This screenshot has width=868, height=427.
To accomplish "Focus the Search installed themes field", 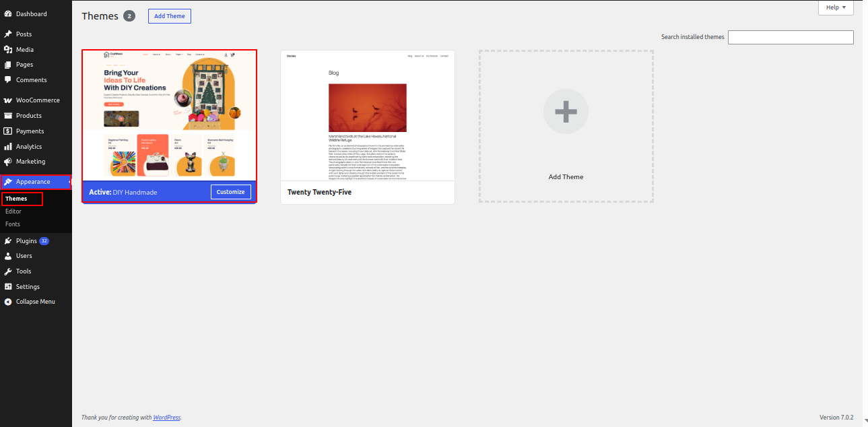I will pos(791,37).
